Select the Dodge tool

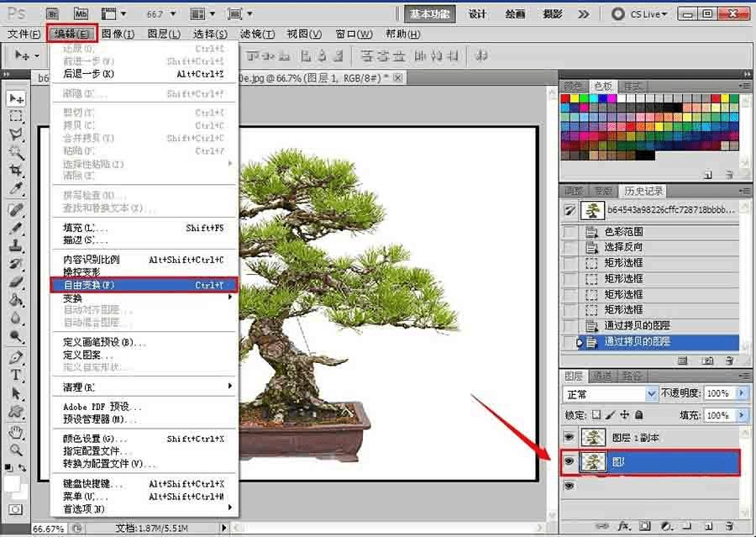16,336
